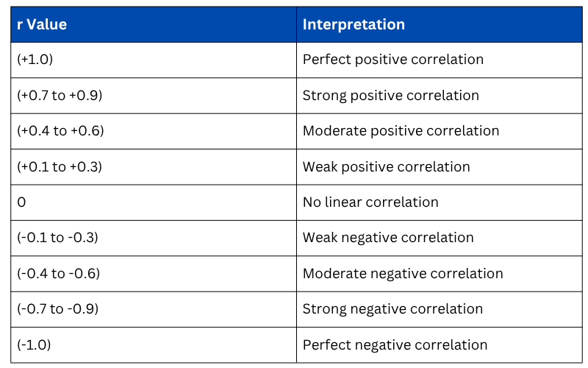
Task: Click "Perfect positive correlation" text
Action: (x=393, y=60)
